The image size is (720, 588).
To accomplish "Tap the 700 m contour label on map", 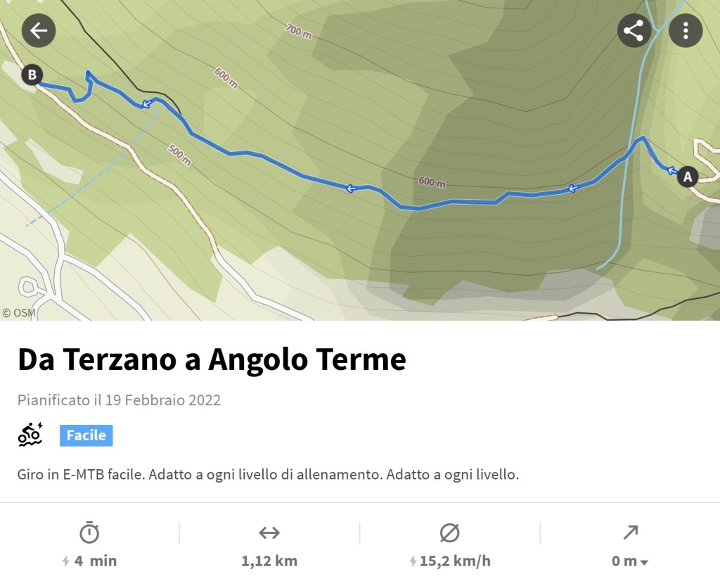I will tap(299, 32).
